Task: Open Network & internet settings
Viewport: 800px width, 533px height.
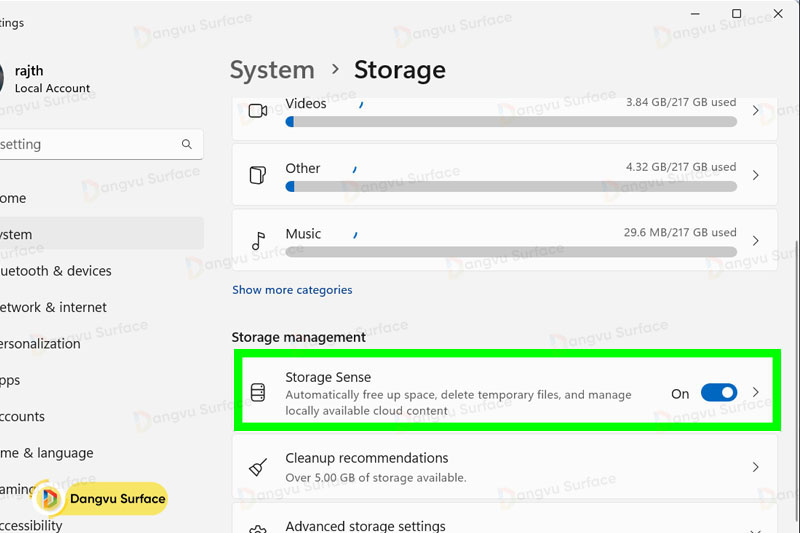Action: tap(101, 307)
